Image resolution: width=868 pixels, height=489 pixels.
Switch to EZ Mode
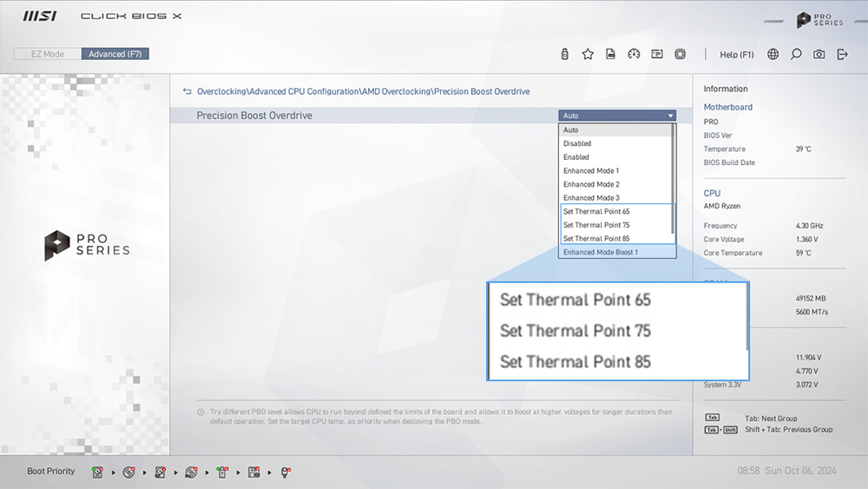48,54
